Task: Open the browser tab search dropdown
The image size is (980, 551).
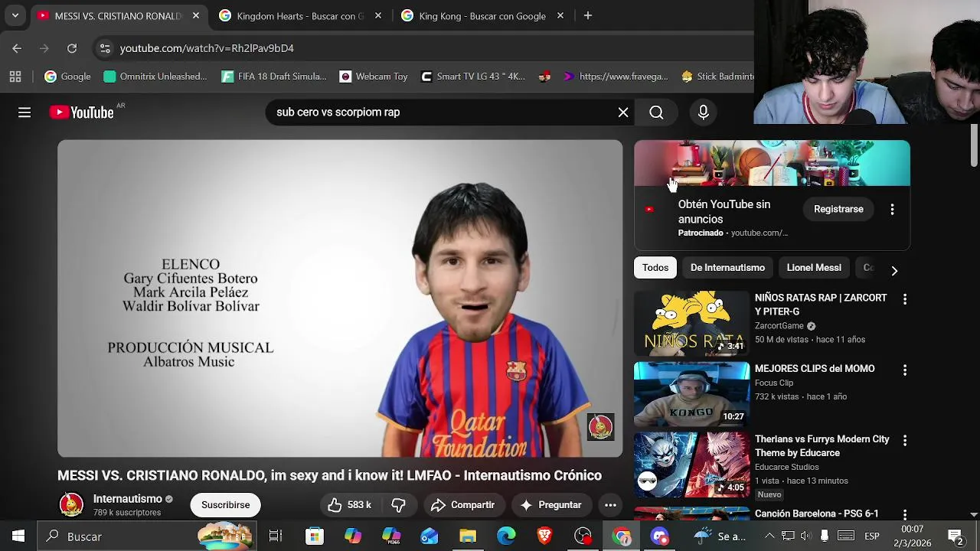Action: 15,15
